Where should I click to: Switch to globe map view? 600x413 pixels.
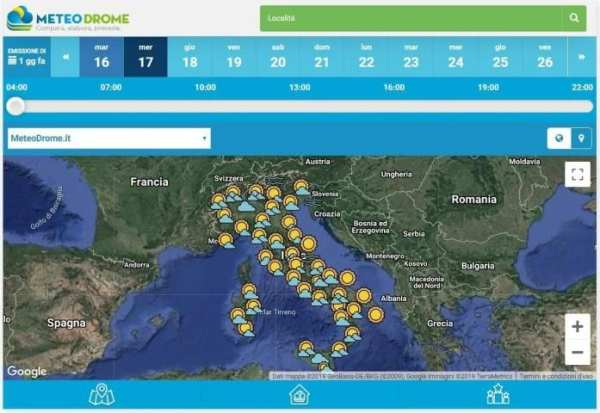click(x=559, y=138)
